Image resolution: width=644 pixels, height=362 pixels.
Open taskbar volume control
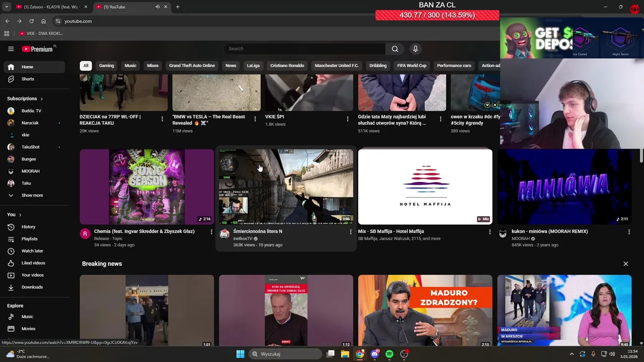(612, 354)
